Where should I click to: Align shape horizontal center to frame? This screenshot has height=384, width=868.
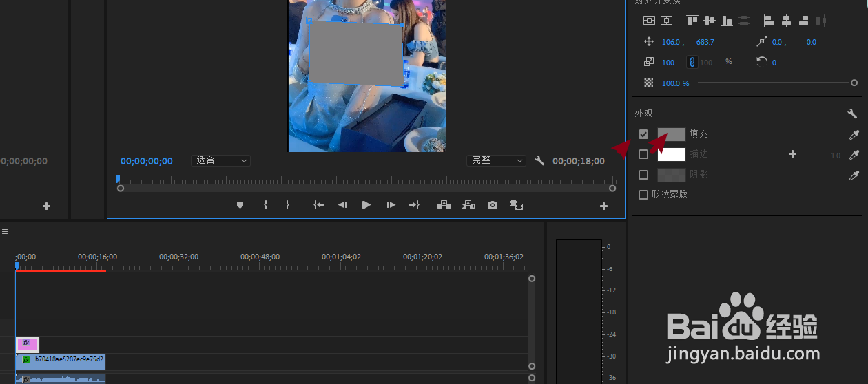(x=666, y=21)
